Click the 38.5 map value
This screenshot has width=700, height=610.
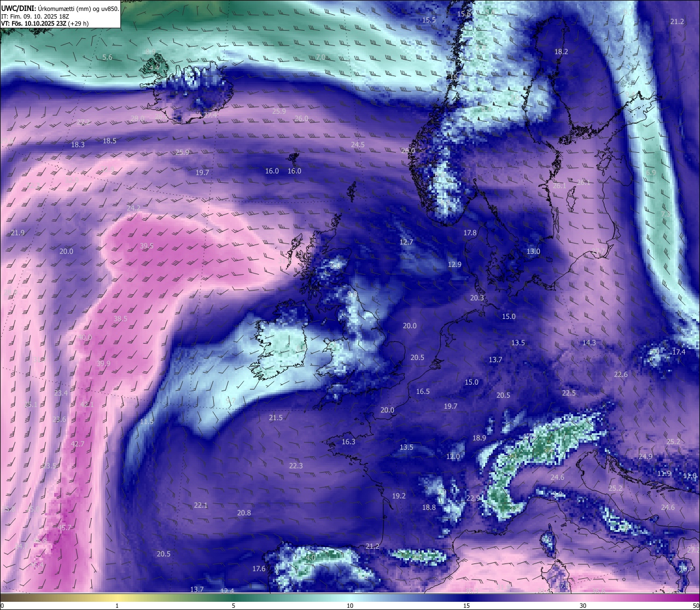[120, 319]
